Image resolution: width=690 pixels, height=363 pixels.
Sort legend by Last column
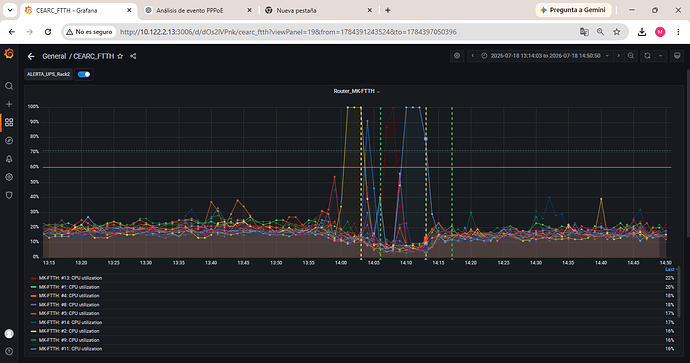670,269
